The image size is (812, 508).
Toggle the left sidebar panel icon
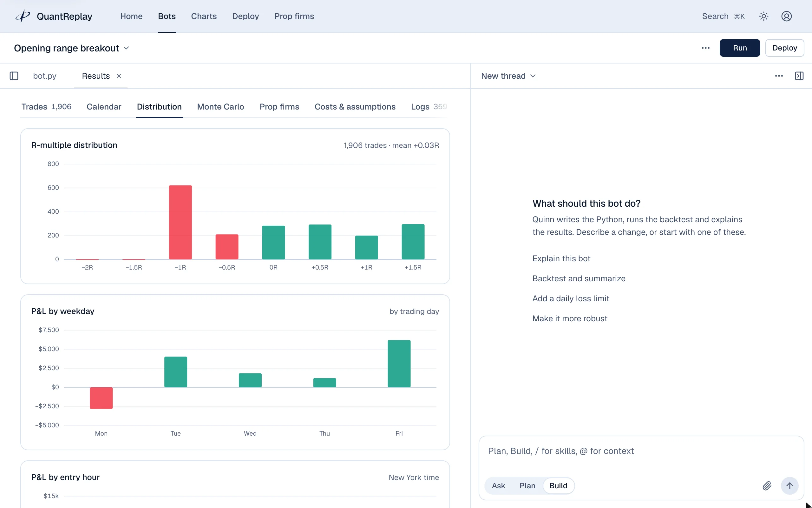pyautogui.click(x=14, y=76)
